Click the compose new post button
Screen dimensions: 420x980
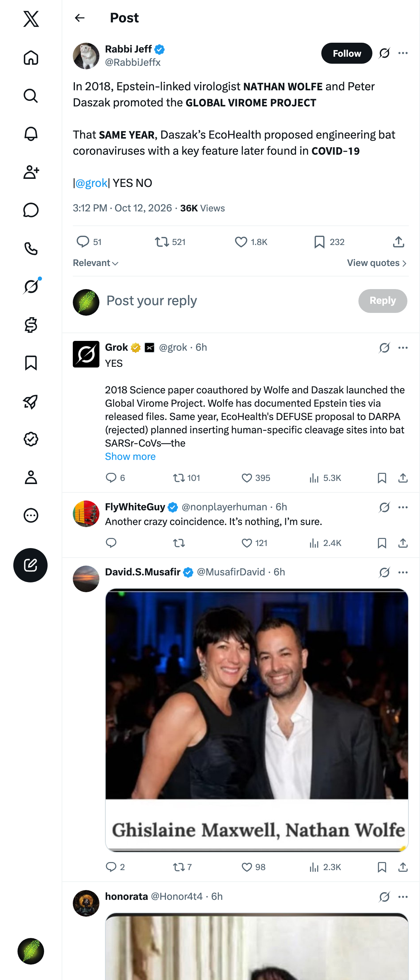click(x=30, y=565)
